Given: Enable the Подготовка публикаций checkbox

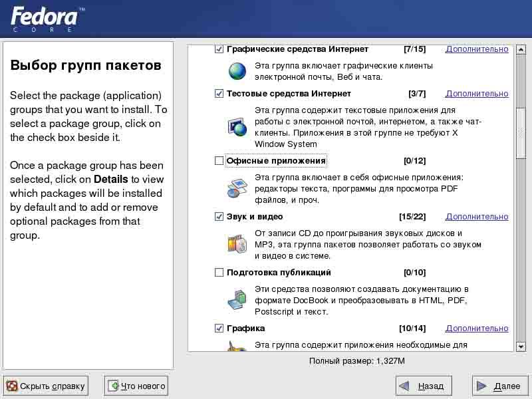Looking at the screenshot, I should (x=219, y=273).
